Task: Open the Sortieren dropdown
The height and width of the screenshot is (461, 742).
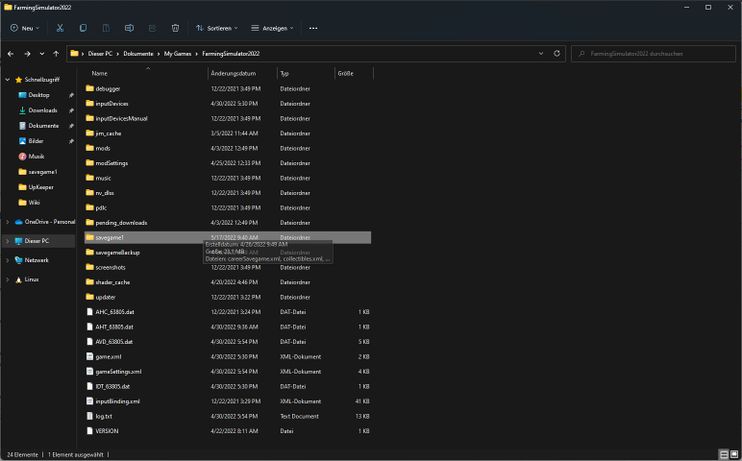Action: [217, 28]
